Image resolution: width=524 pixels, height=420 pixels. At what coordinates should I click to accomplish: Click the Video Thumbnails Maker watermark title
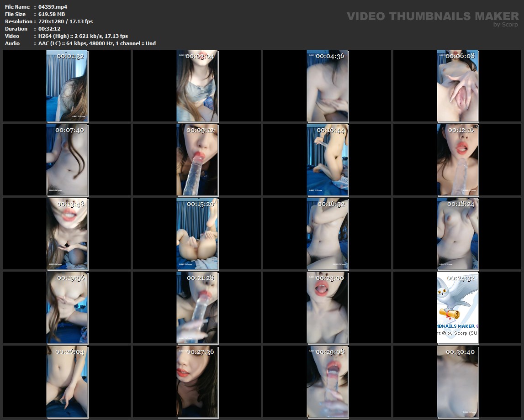[432, 16]
